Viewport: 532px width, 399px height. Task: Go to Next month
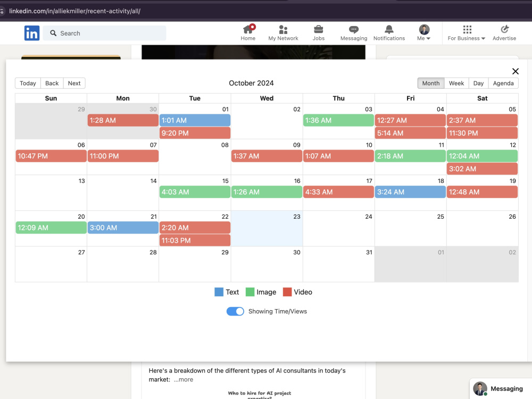coord(74,83)
